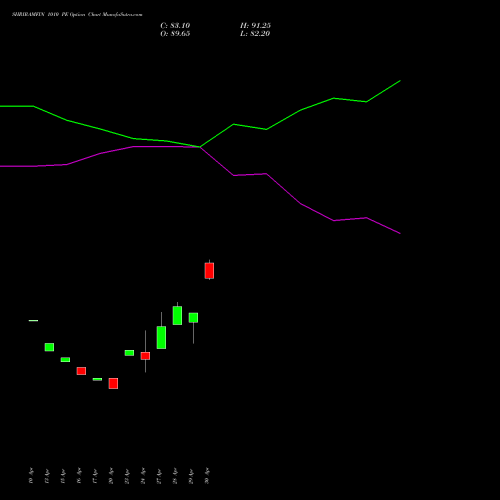500x500 pixels.
Task: Select the red candle with long upper wick
Action: click(145, 356)
